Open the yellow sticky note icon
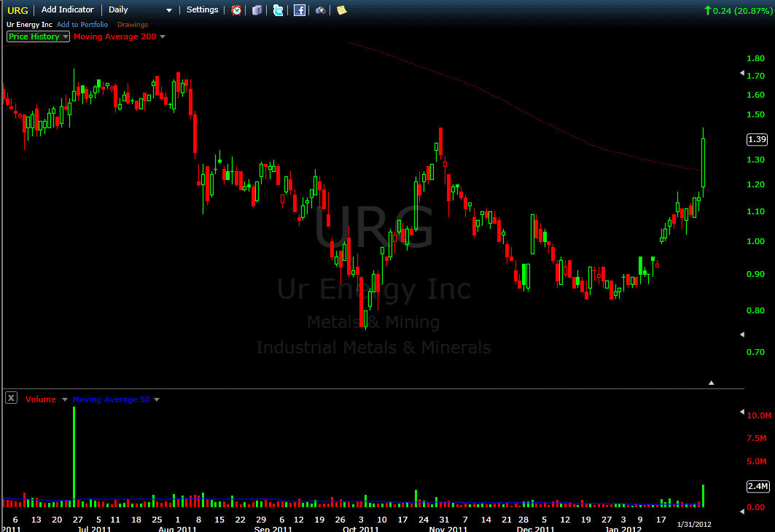Screen dimensions: 775x532 click(x=341, y=10)
